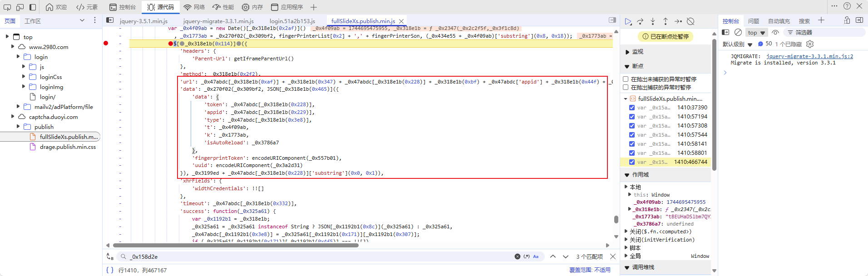The width and height of the screenshot is (868, 276).
Task: Step into next function call
Action: click(x=653, y=21)
